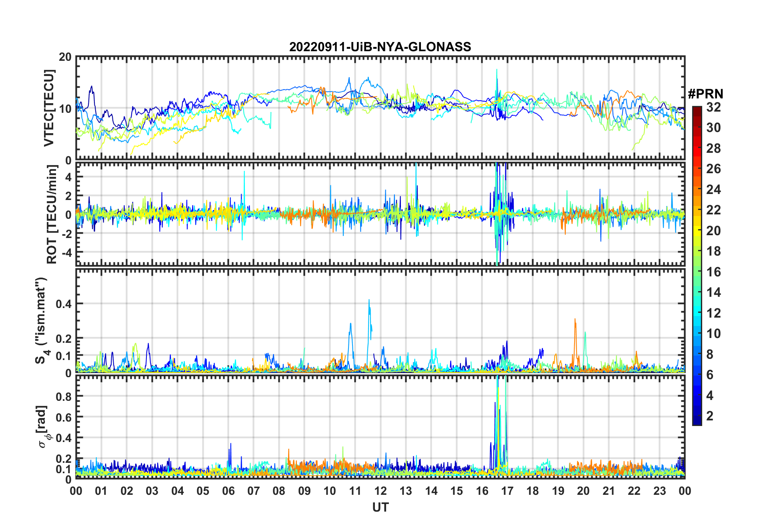
Task: Click colorbar tick label 32
Action: [x=713, y=107]
